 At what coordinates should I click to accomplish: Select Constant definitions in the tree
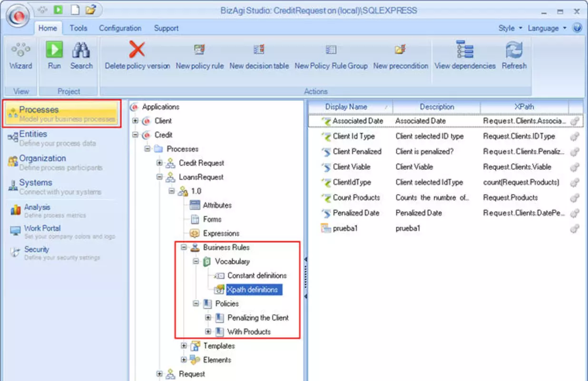(x=257, y=276)
